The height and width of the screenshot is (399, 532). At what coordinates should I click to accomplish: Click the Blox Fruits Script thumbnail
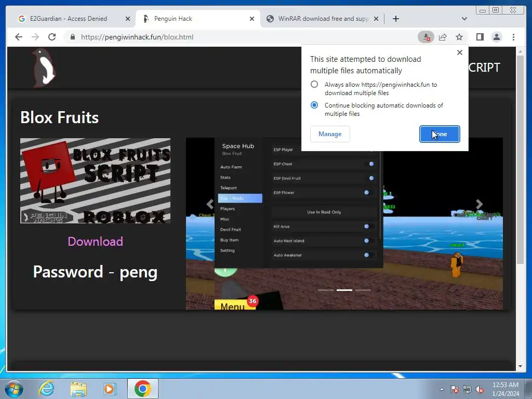96,180
